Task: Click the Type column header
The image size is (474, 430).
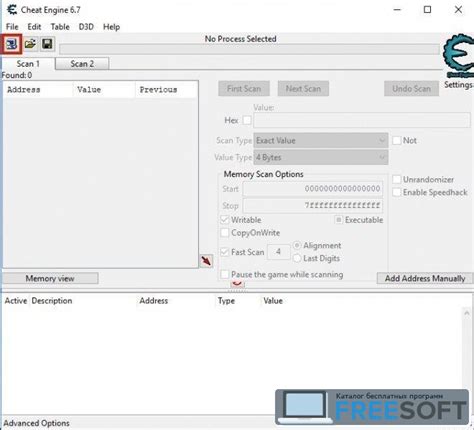Action: tap(226, 301)
